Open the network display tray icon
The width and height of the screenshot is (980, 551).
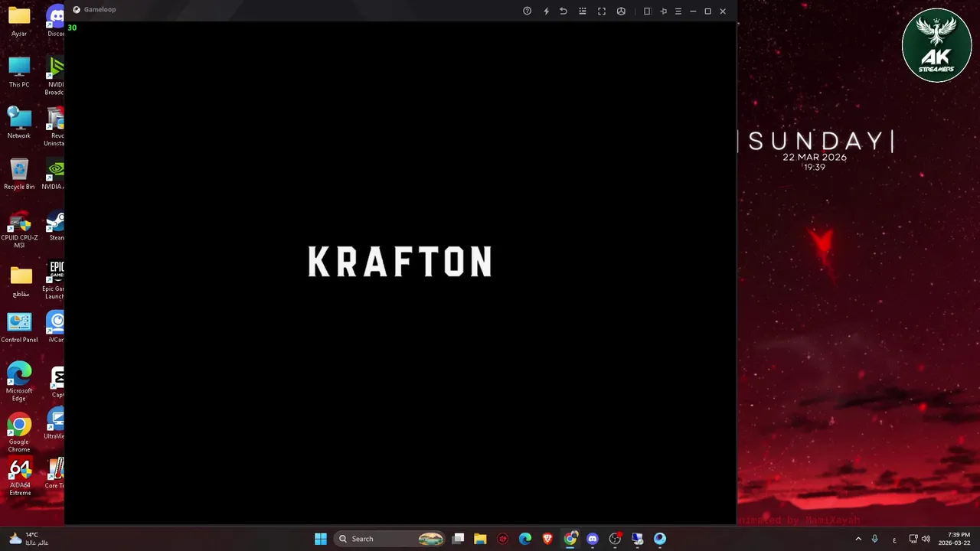point(913,539)
